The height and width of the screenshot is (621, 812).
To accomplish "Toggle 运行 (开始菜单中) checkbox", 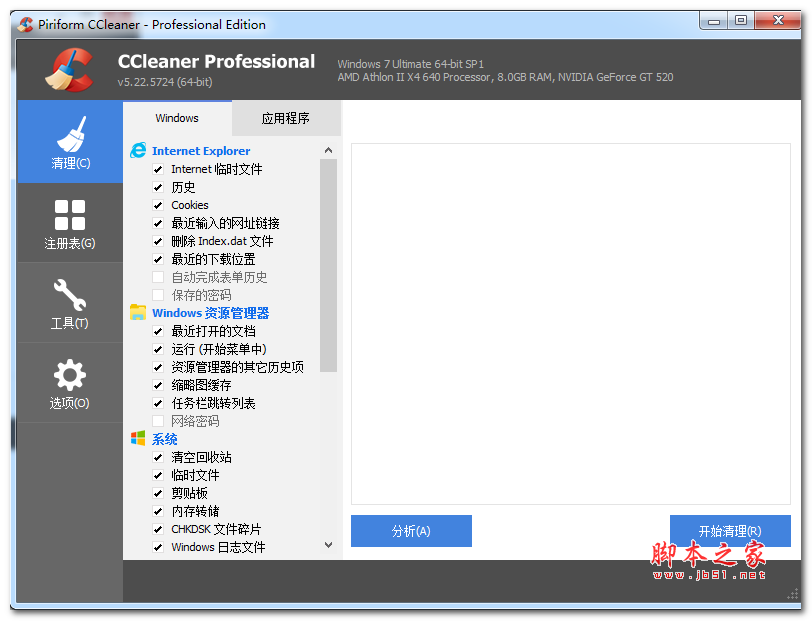I will (158, 349).
